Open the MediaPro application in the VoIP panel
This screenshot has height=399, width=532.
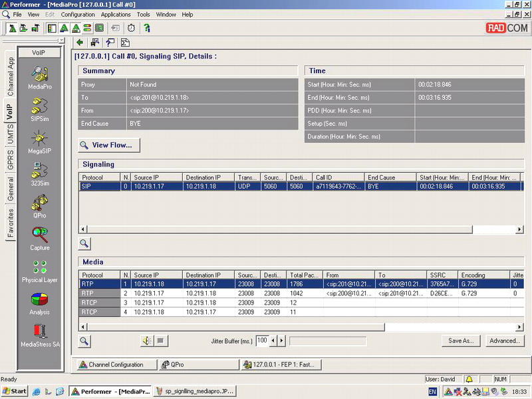[40, 78]
